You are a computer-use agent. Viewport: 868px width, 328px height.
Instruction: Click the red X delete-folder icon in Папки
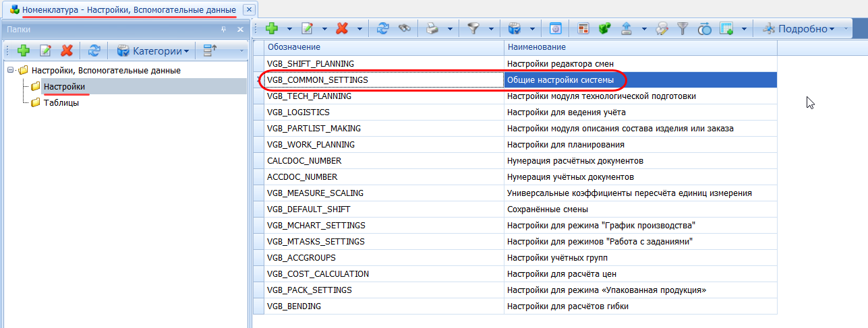point(66,51)
